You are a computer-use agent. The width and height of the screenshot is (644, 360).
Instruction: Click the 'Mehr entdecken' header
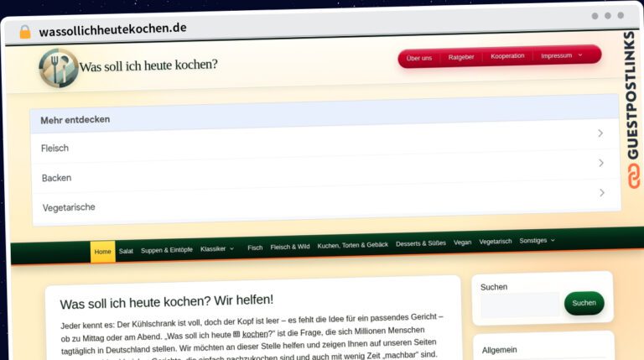[x=75, y=120]
